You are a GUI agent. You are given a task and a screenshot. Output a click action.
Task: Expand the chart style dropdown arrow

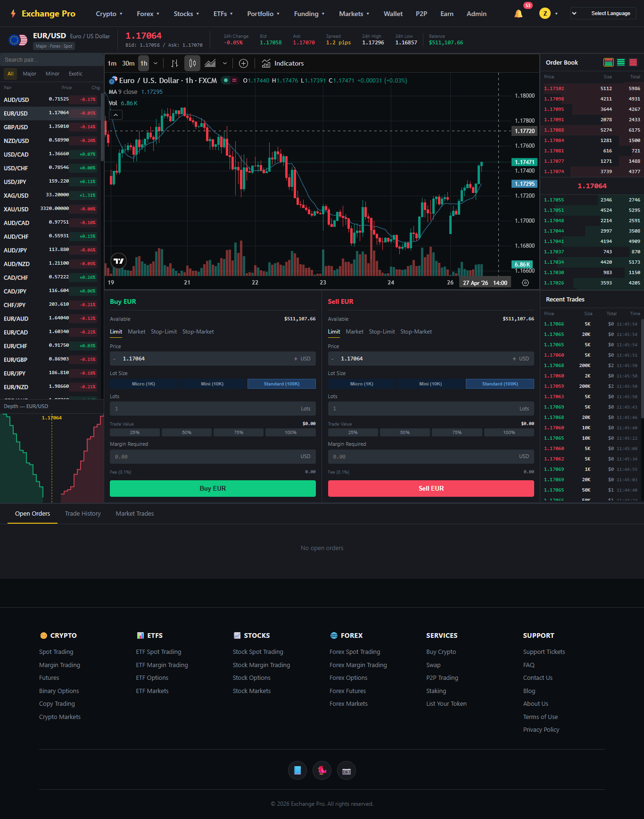pyautogui.click(x=225, y=63)
